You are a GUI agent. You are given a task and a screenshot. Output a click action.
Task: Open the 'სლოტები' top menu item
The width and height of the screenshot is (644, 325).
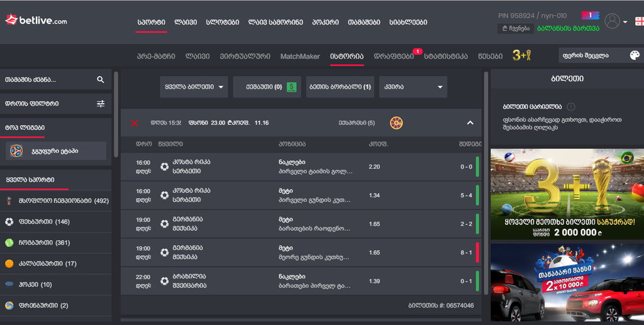coord(223,22)
